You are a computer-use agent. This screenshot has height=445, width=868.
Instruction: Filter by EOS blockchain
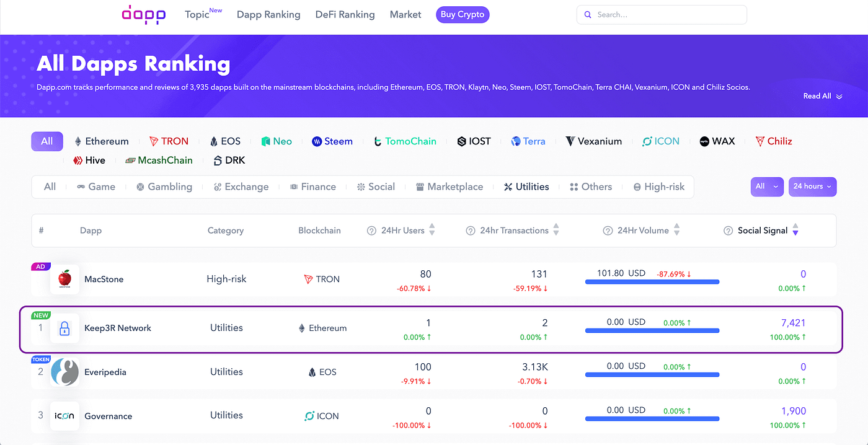[x=225, y=141]
